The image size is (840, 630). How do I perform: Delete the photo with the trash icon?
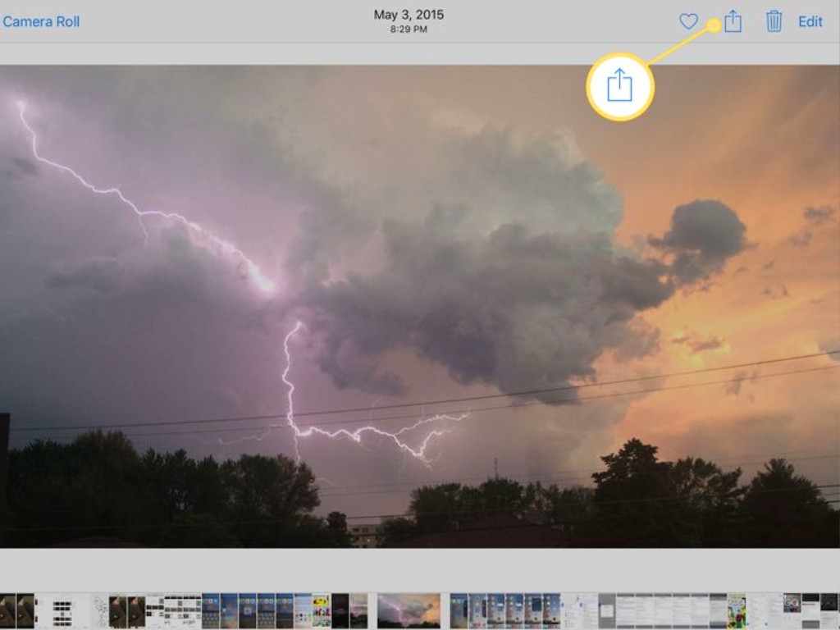click(x=774, y=21)
